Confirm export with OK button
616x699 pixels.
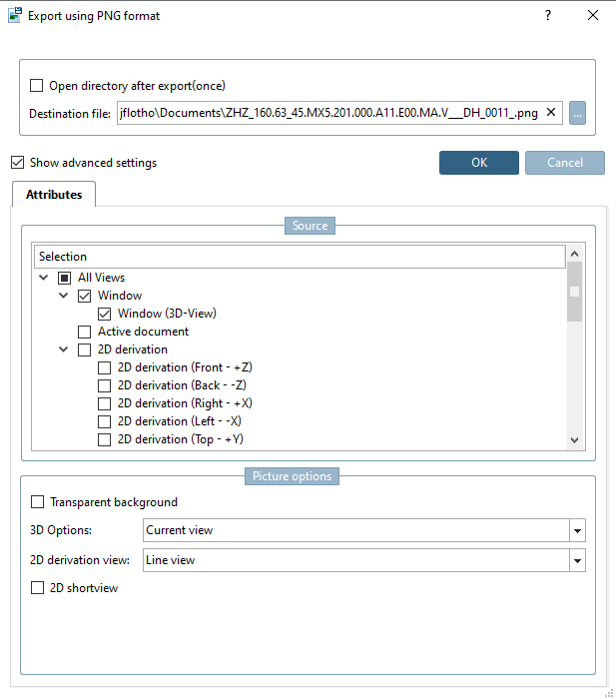point(479,163)
